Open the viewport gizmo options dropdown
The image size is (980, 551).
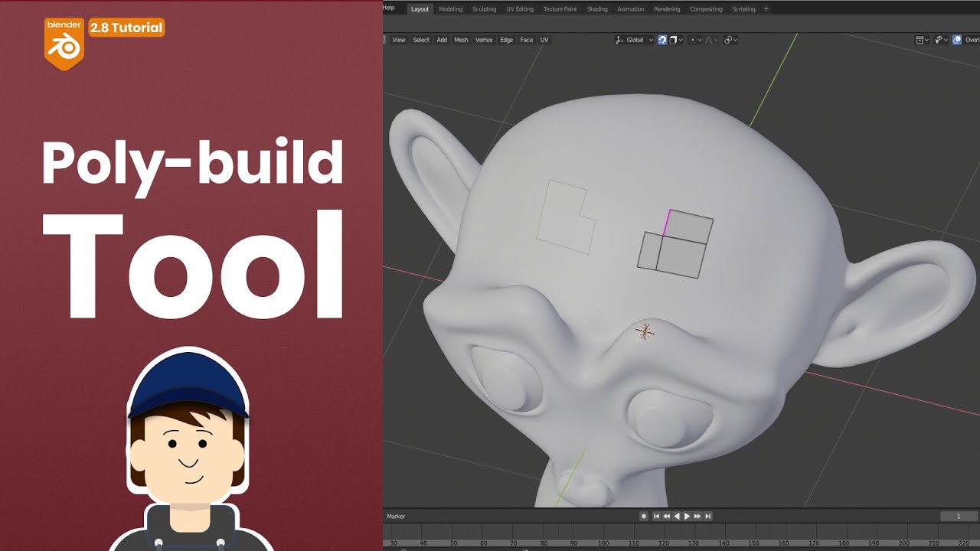tap(942, 40)
